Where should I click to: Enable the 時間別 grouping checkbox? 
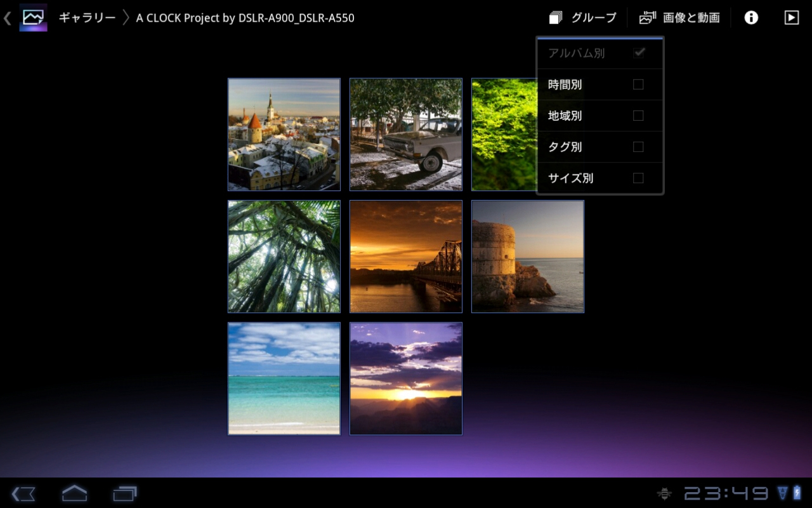point(638,84)
